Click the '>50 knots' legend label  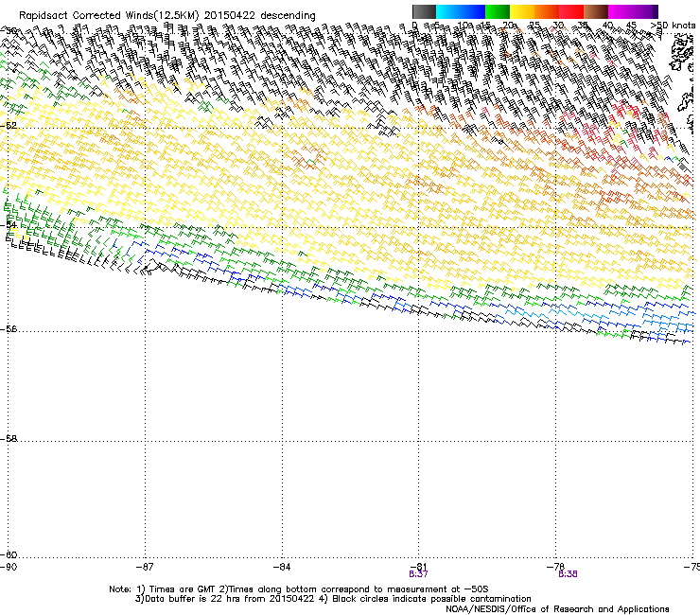[673, 25]
